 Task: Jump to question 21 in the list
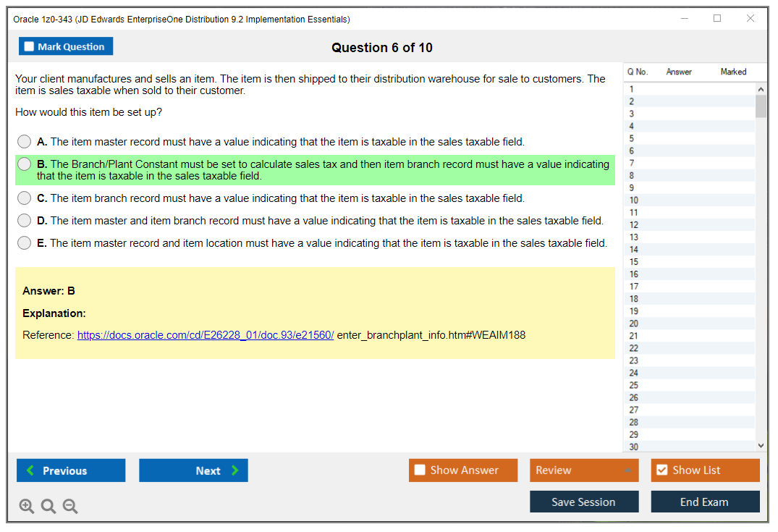634,336
